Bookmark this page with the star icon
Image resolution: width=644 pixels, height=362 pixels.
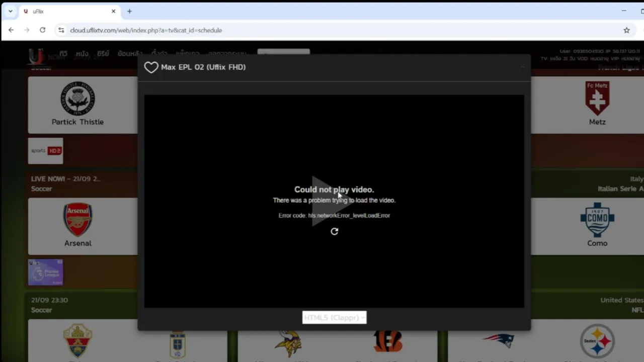click(626, 30)
